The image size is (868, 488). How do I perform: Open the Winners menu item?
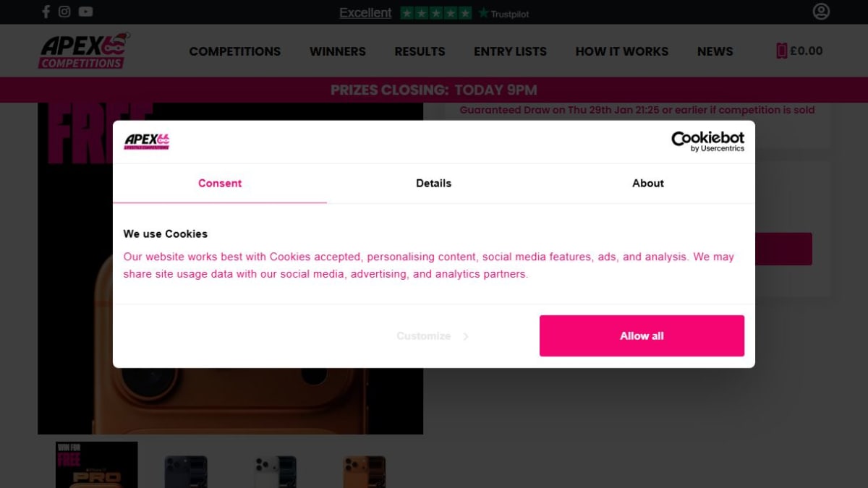[x=338, y=51]
